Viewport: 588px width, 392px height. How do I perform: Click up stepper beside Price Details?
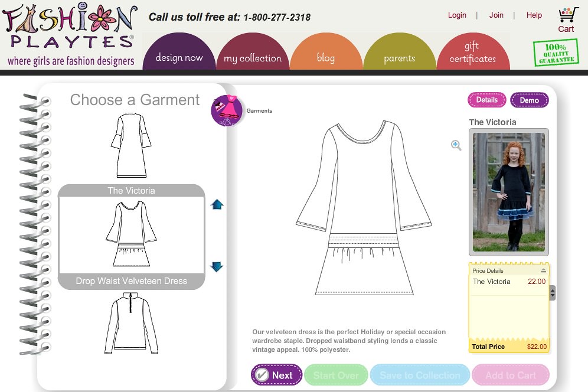click(x=552, y=289)
